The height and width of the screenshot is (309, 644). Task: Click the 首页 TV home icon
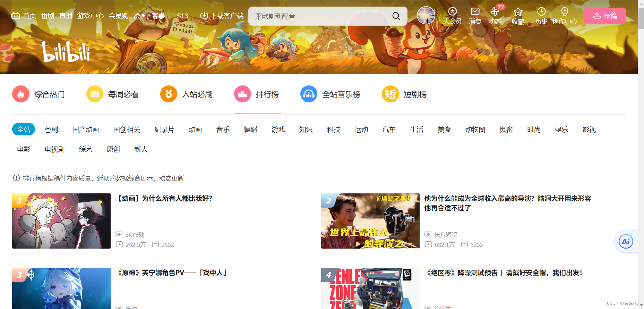16,16
